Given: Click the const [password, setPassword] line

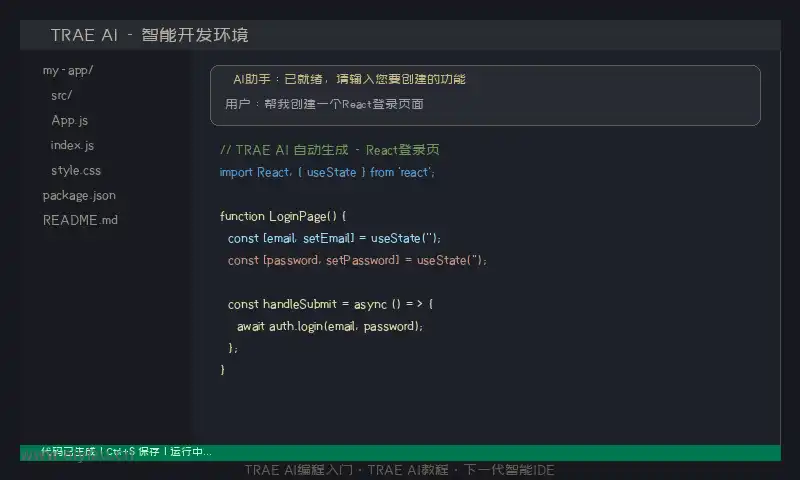Looking at the screenshot, I should click(357, 260).
